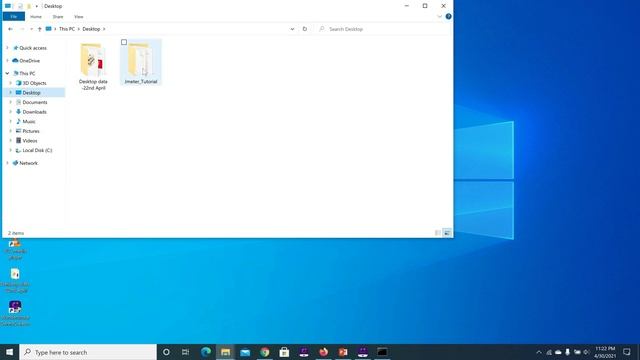
Task: Launch Microsoft Edge from taskbar
Action: [206, 352]
